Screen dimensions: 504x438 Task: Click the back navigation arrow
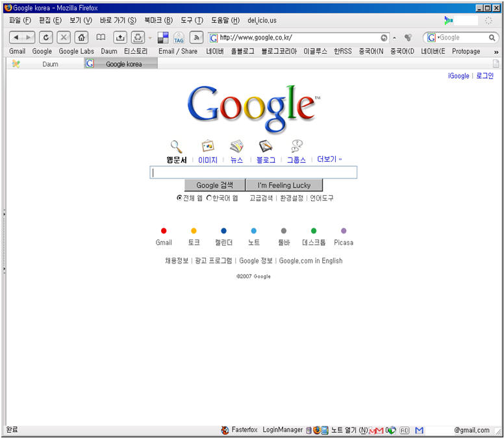coord(16,38)
